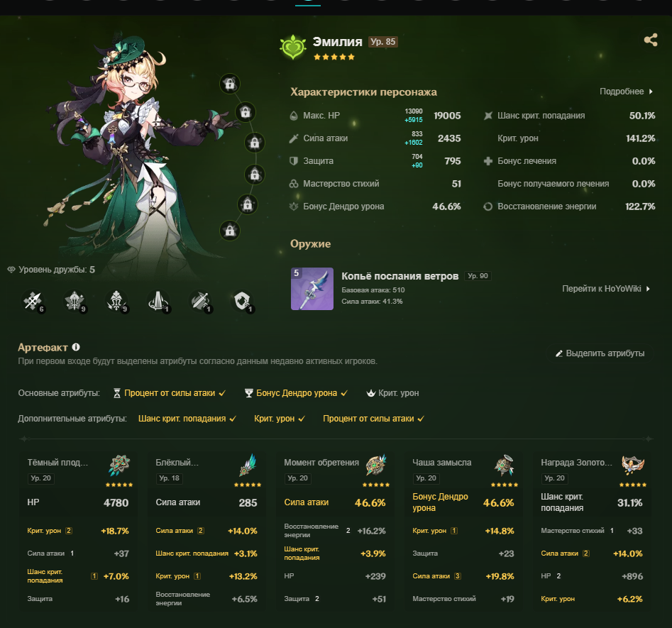Toggle Процент от силы атаки main attribute

pyautogui.click(x=170, y=393)
